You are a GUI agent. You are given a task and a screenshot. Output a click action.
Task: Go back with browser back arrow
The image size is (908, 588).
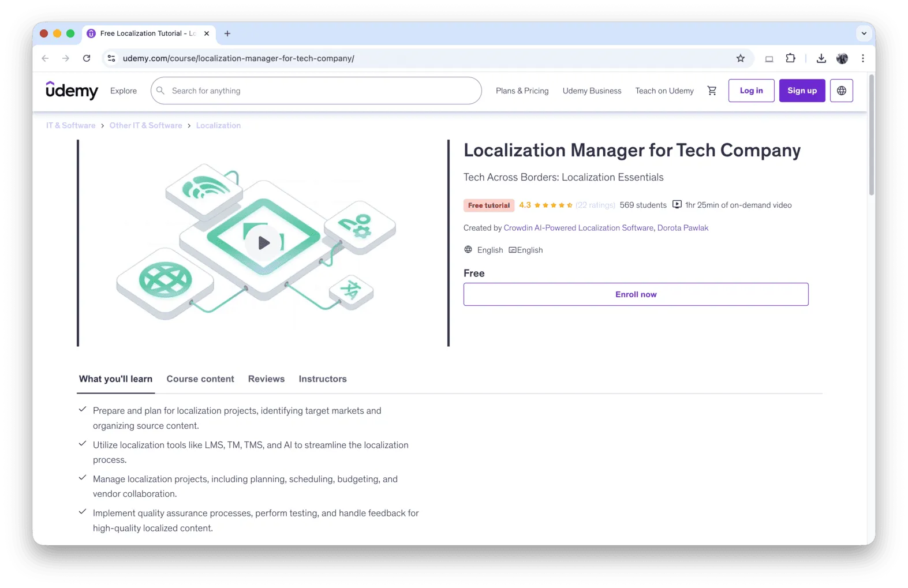click(x=45, y=58)
